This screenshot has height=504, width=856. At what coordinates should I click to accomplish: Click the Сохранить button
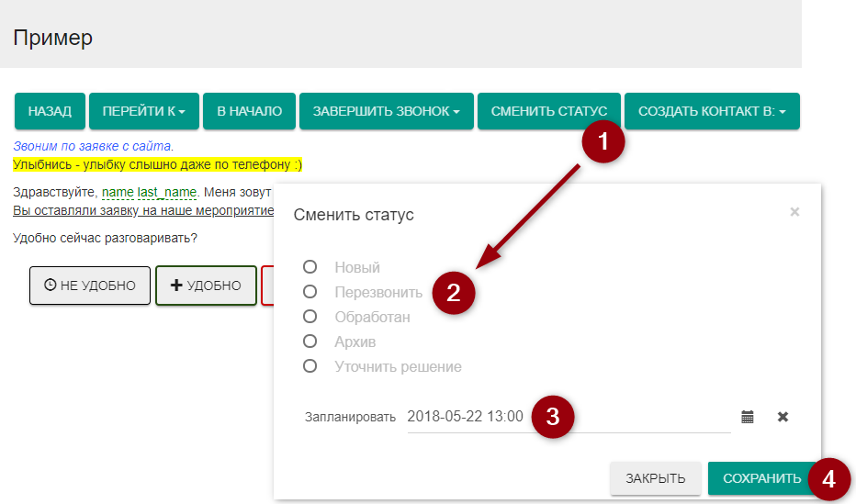coord(761,478)
